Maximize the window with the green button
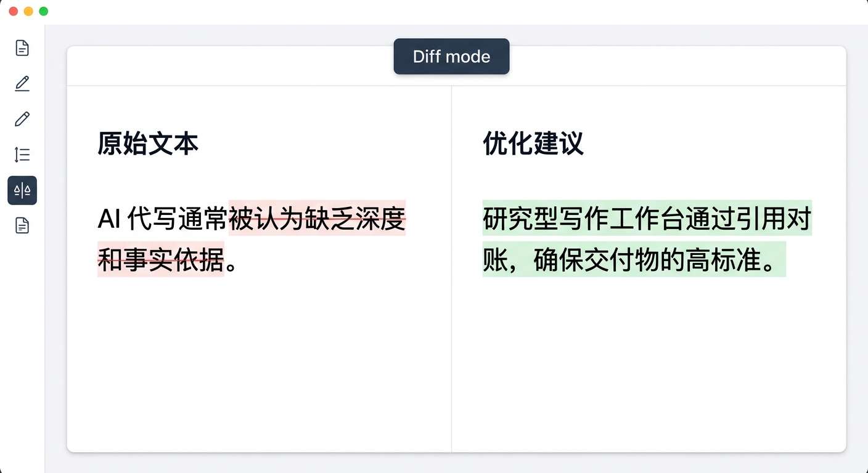 [43, 11]
